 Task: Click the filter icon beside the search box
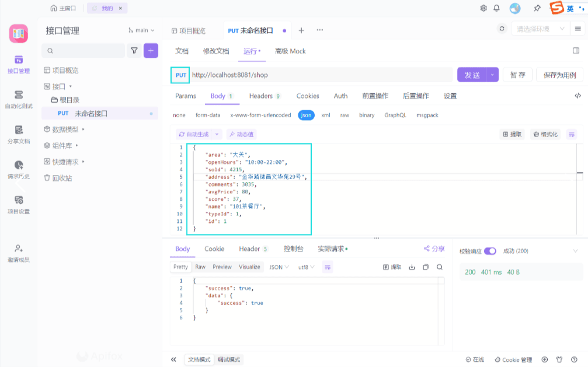point(134,51)
